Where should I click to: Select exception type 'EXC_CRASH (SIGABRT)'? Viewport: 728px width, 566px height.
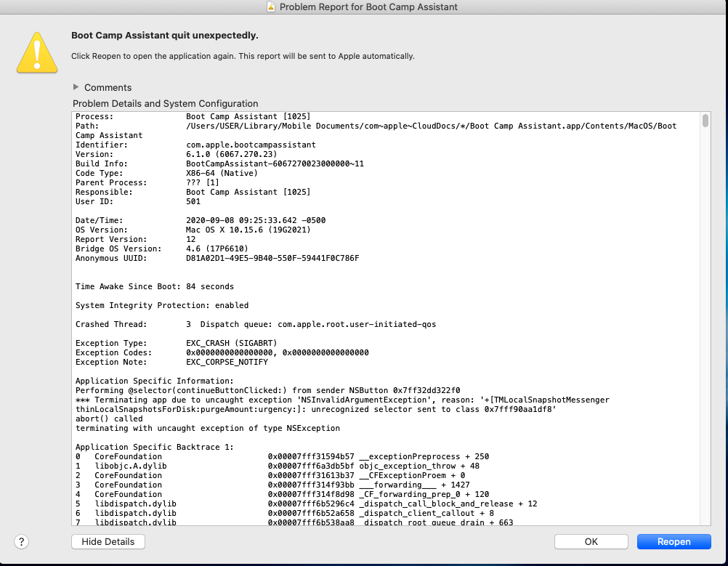(231, 343)
